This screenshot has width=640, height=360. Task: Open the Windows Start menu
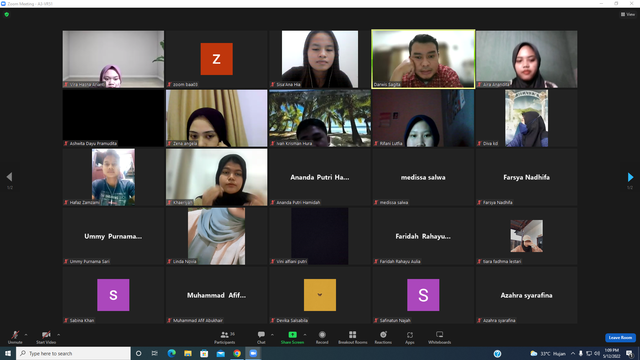[8, 353]
